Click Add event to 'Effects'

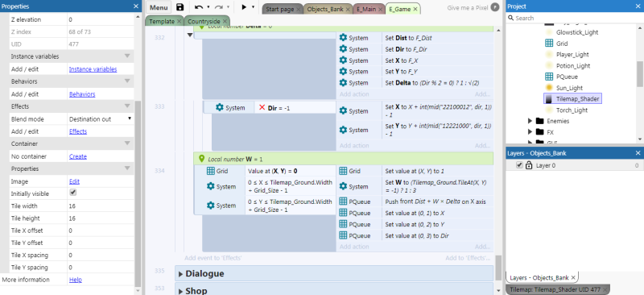[213, 258]
